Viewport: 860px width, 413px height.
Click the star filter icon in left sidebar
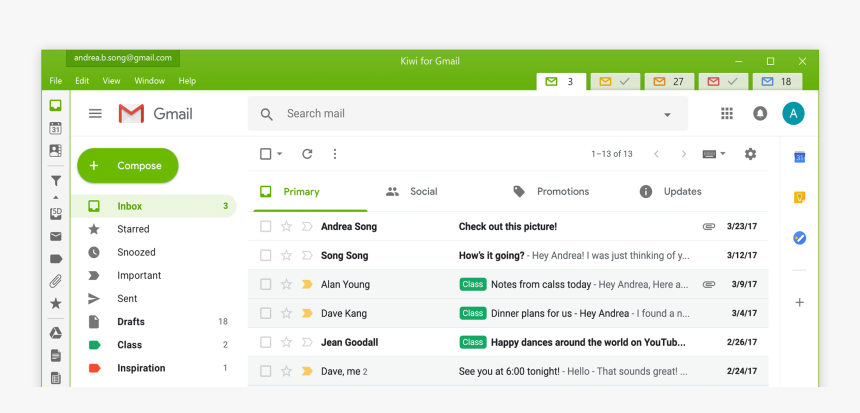click(55, 303)
